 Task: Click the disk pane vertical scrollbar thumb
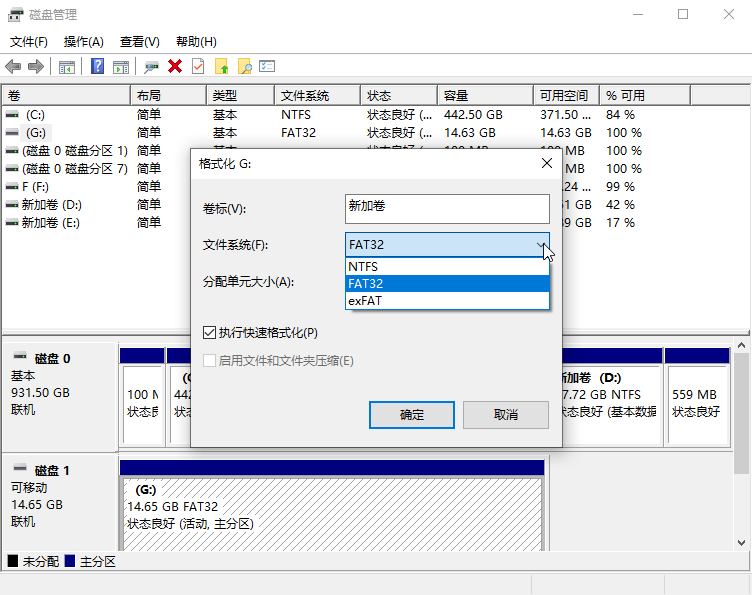pyautogui.click(x=741, y=413)
